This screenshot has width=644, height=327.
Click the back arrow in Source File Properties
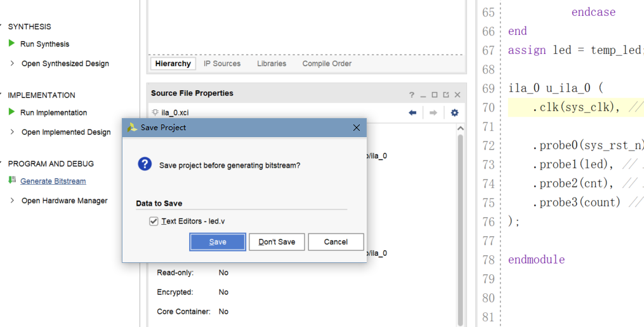point(412,112)
